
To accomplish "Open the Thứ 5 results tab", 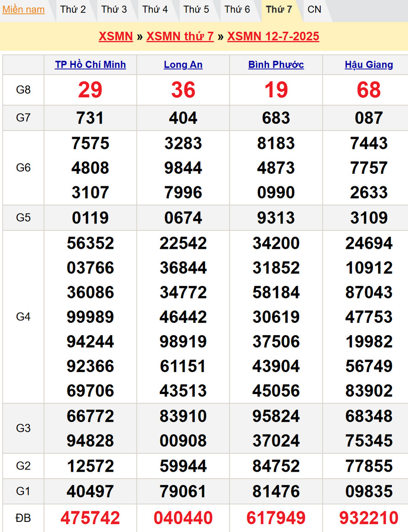I will pos(196,10).
